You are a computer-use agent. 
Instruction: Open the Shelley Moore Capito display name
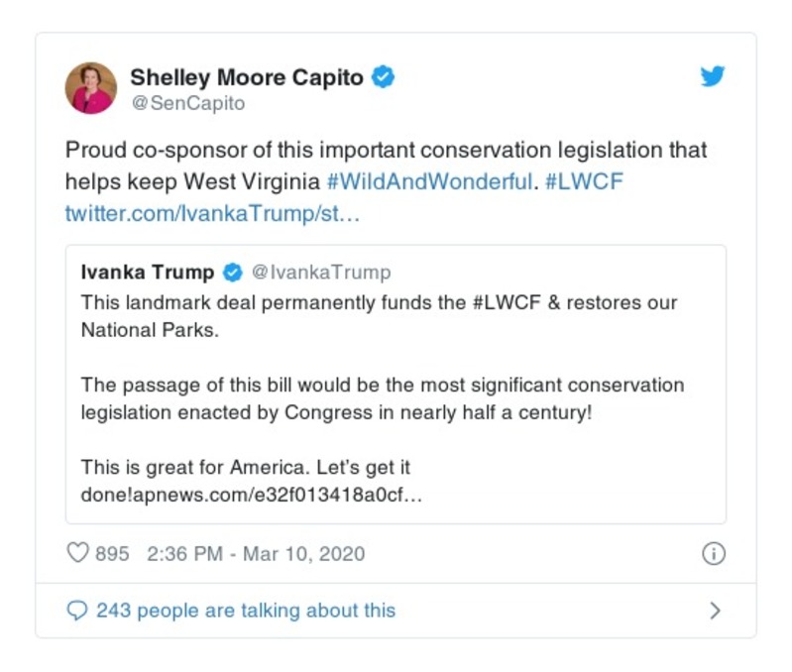247,77
